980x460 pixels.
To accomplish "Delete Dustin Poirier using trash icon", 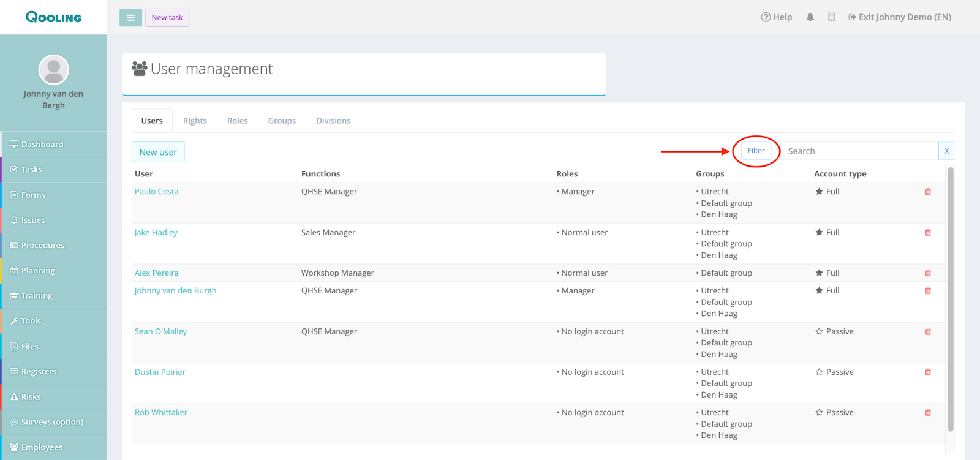I will coord(928,372).
